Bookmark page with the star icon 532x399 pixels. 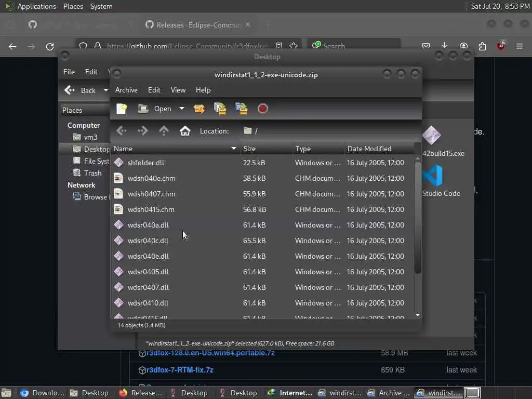(294, 46)
